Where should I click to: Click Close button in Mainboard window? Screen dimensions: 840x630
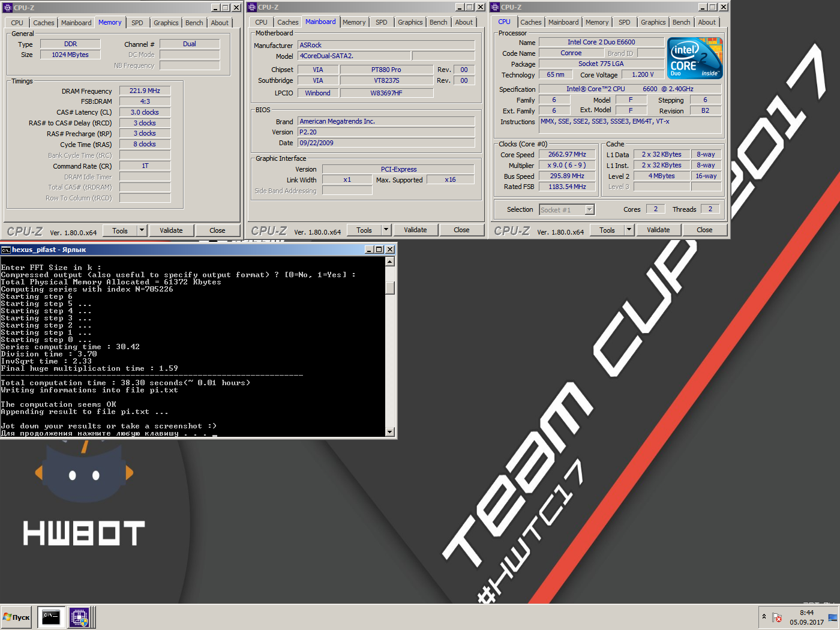click(461, 230)
